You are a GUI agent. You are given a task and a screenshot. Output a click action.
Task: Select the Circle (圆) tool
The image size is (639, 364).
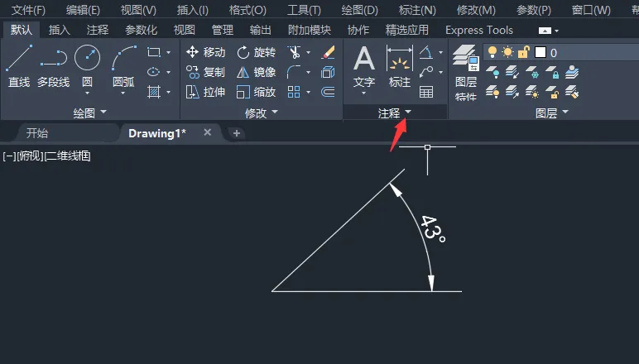(x=87, y=65)
